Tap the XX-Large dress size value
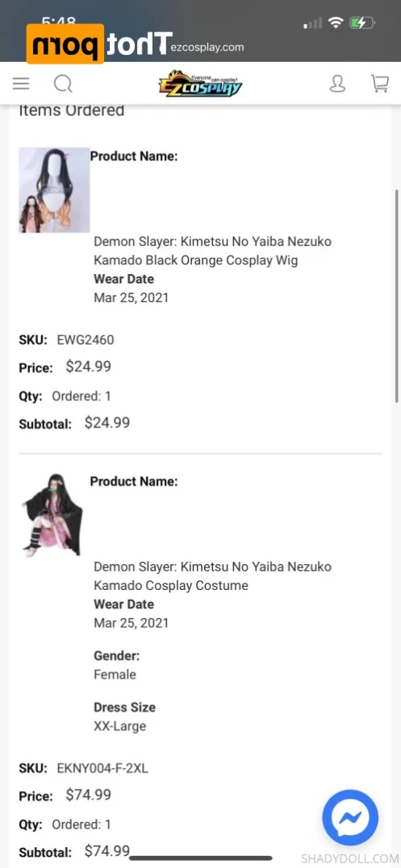The image size is (401, 868). pos(119,725)
